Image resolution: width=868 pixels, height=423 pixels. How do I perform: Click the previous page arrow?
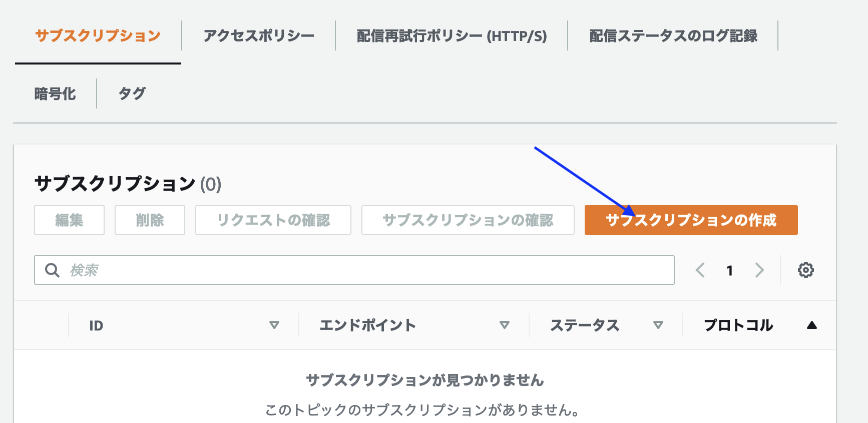point(700,270)
